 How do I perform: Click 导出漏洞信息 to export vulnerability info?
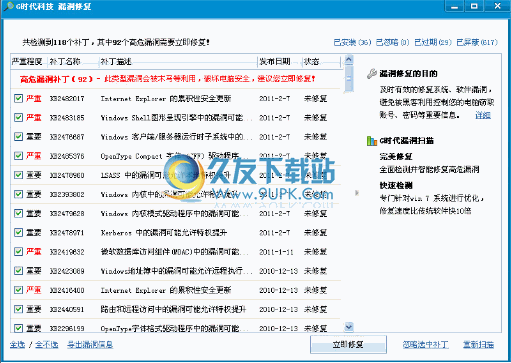point(90,344)
